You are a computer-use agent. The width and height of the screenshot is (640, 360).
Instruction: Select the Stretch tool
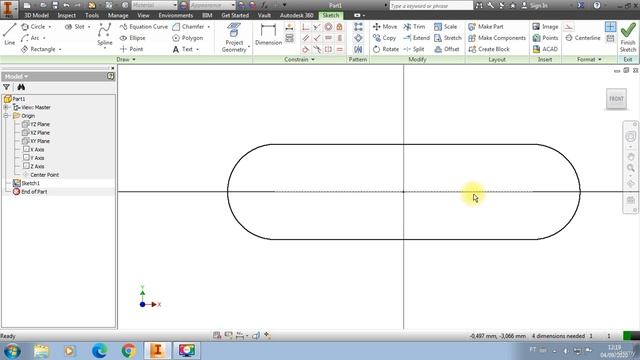point(448,38)
